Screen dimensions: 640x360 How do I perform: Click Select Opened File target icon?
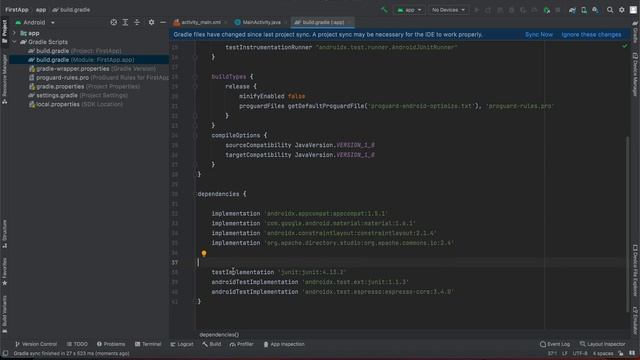point(114,22)
